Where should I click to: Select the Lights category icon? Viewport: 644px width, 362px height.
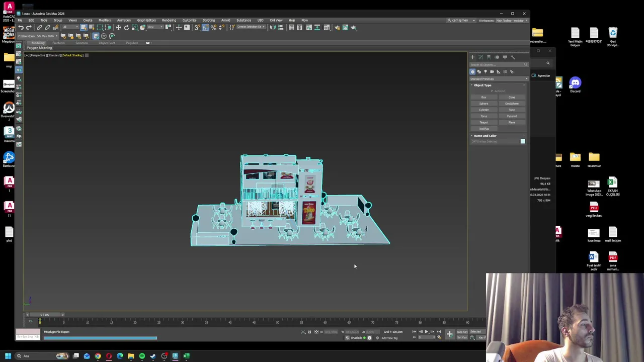click(486, 71)
